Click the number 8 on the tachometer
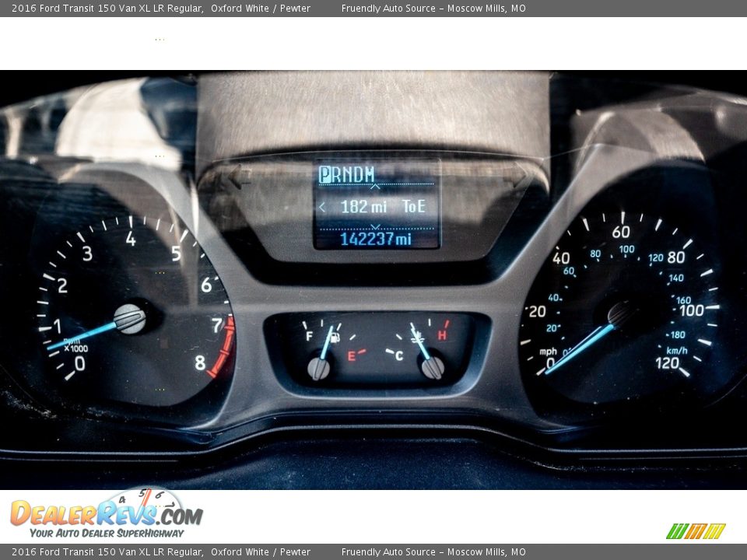Screen dimensions: 747x560 click(x=200, y=363)
